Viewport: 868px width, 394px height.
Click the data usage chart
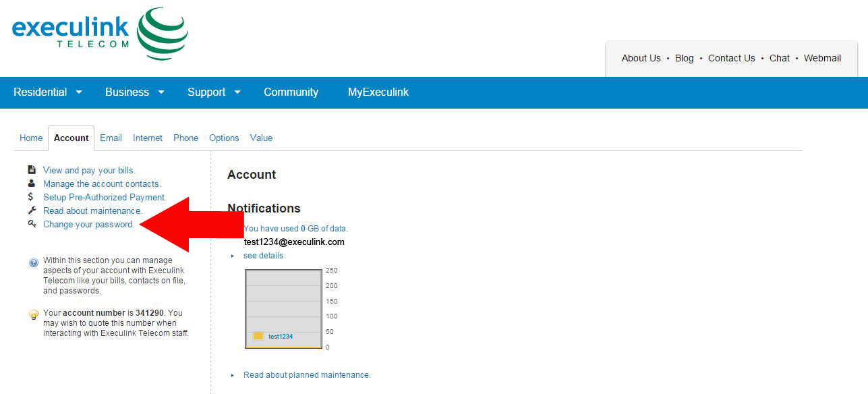pyautogui.click(x=283, y=309)
